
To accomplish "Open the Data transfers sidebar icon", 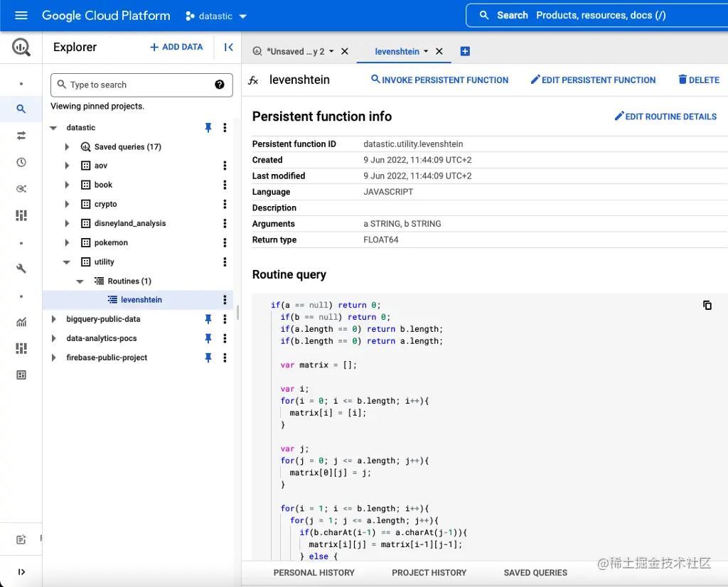I will tap(21, 136).
